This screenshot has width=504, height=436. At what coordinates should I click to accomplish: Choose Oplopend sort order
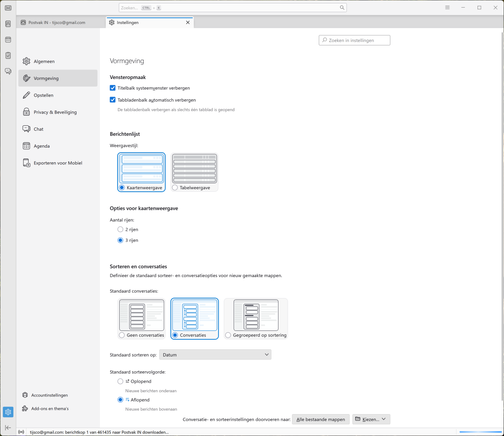[x=121, y=381]
